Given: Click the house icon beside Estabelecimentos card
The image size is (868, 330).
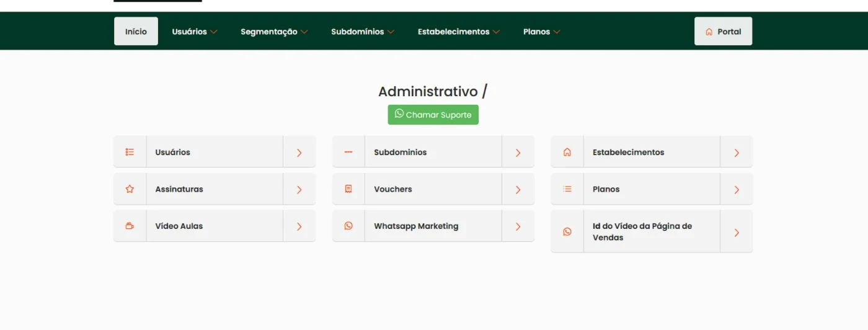Looking at the screenshot, I should click(x=567, y=152).
